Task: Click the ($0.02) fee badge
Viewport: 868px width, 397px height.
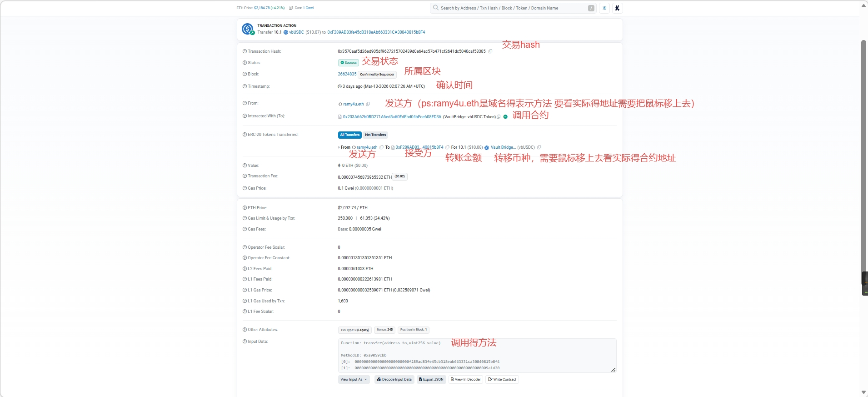Action: (x=400, y=176)
